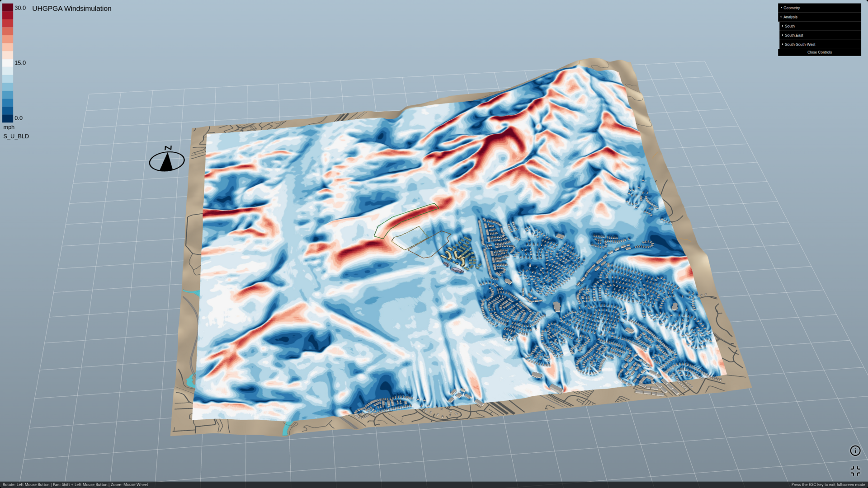
Task: Click the info circle icon
Action: point(855,450)
